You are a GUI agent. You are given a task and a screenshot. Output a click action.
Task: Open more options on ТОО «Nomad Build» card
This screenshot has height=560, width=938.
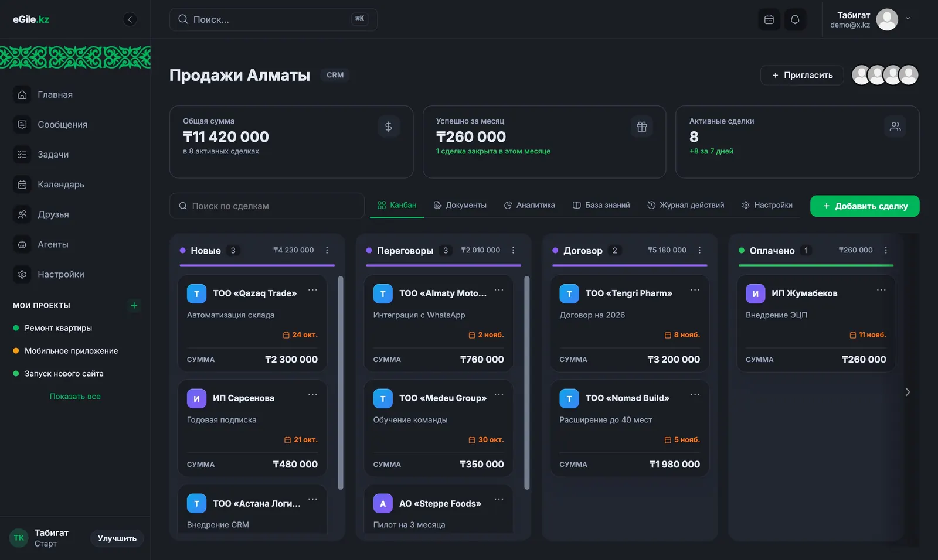(695, 395)
